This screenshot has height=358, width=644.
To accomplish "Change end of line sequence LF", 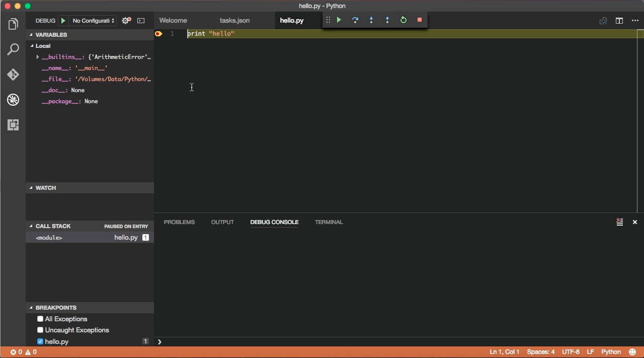I will pyautogui.click(x=591, y=352).
